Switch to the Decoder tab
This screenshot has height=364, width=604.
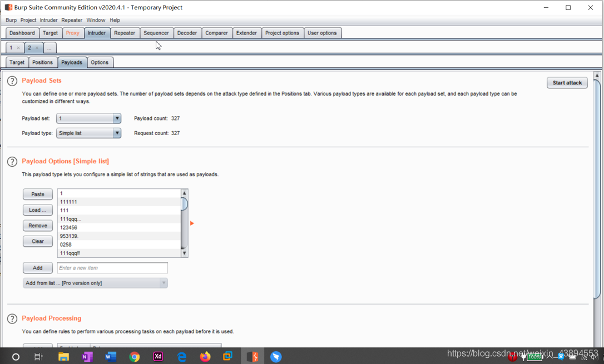(x=187, y=33)
